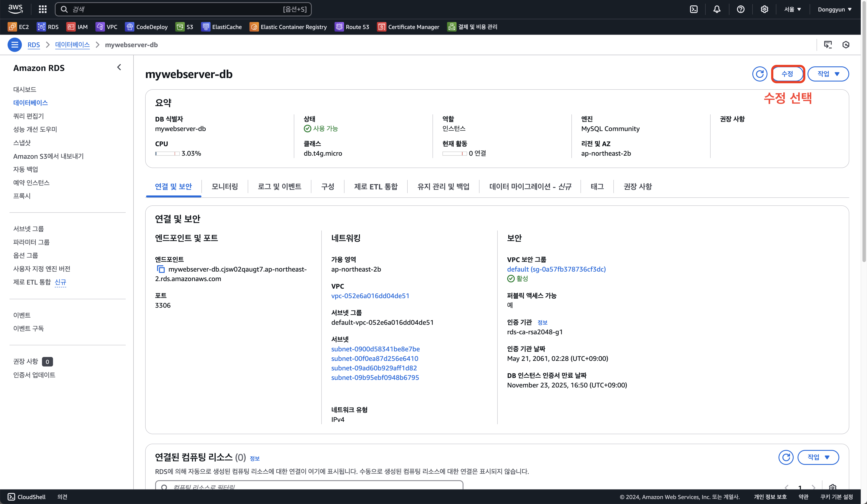The width and height of the screenshot is (867, 504).
Task: Open the 의견 feedback link
Action: [62, 497]
